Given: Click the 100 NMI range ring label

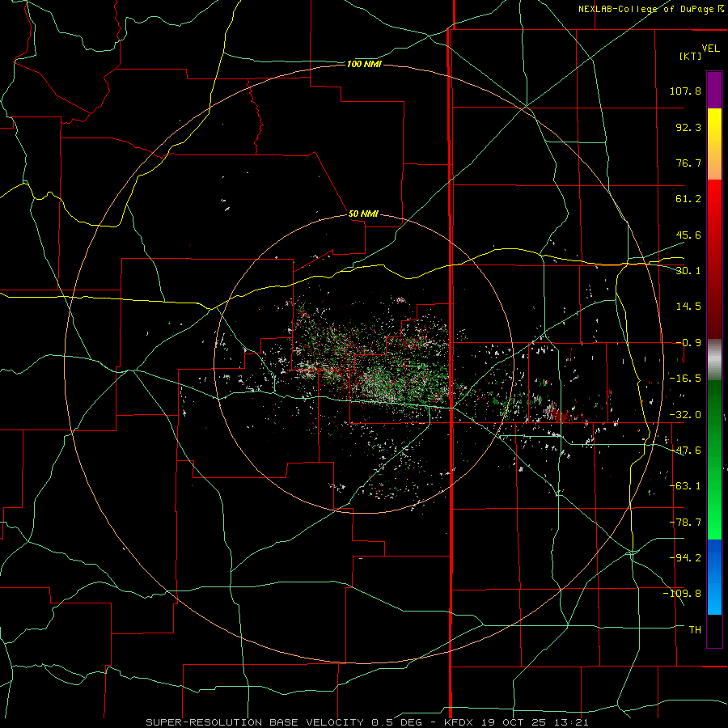Looking at the screenshot, I should (x=364, y=64).
